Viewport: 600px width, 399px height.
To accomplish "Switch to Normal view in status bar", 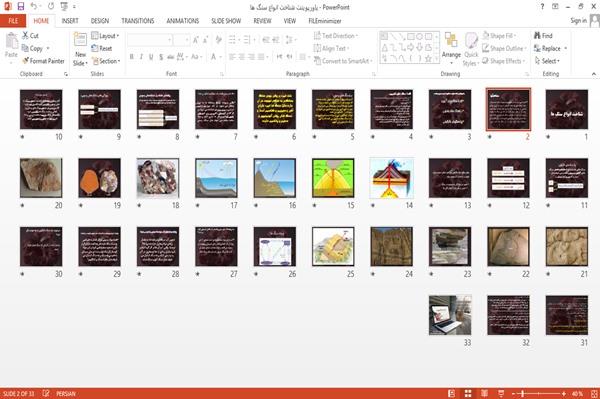I will (x=452, y=393).
